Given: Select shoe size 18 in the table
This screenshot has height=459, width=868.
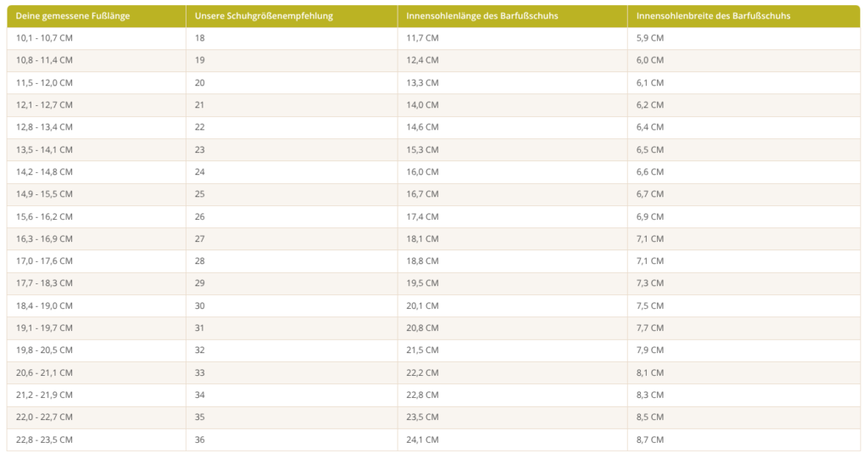Looking at the screenshot, I should click(x=200, y=38).
